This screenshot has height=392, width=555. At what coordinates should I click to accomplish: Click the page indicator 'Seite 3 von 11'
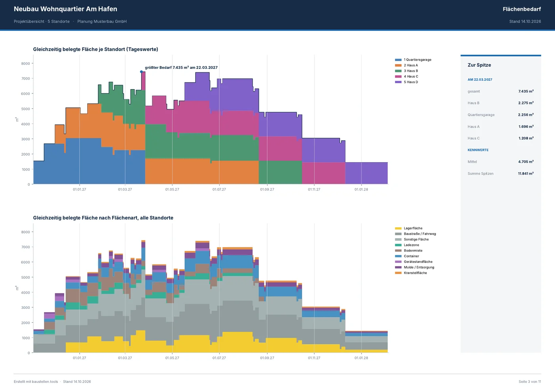(x=530, y=382)
